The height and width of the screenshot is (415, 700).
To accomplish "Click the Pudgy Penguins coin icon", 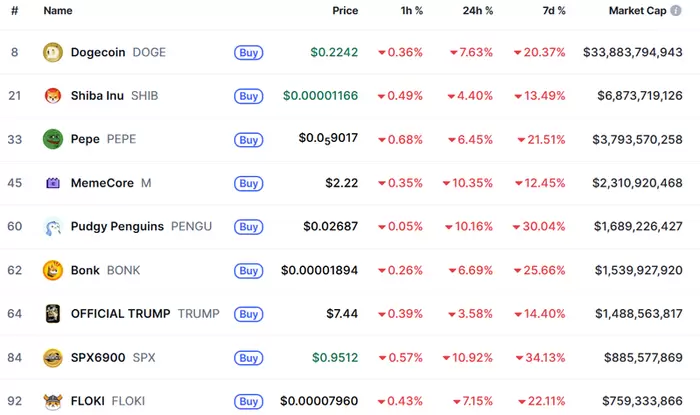I will point(52,227).
